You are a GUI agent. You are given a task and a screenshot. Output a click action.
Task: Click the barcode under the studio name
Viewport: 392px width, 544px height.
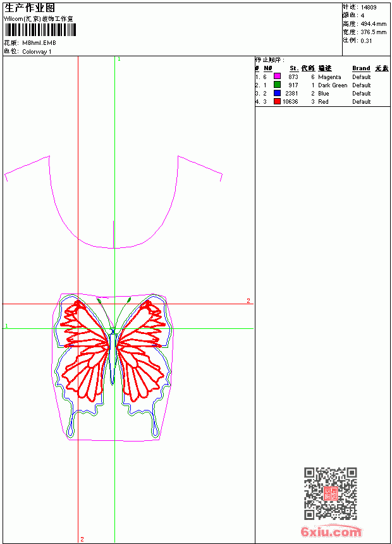[x=40, y=30]
